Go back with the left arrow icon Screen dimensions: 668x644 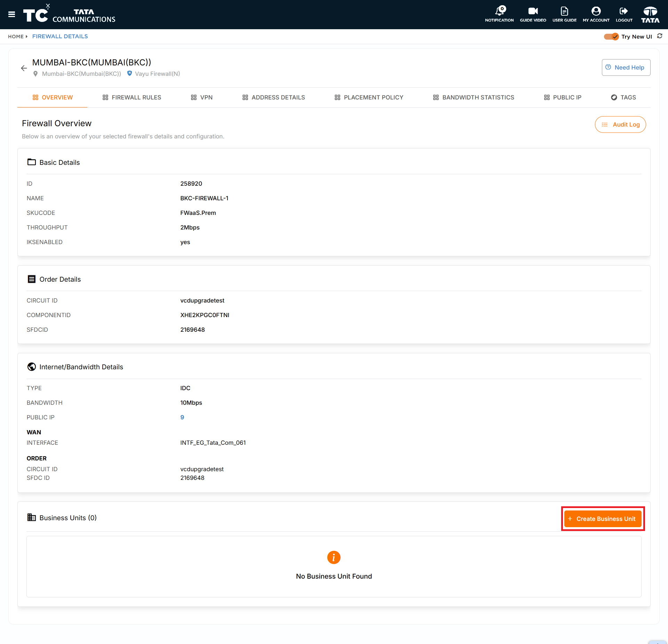click(24, 68)
